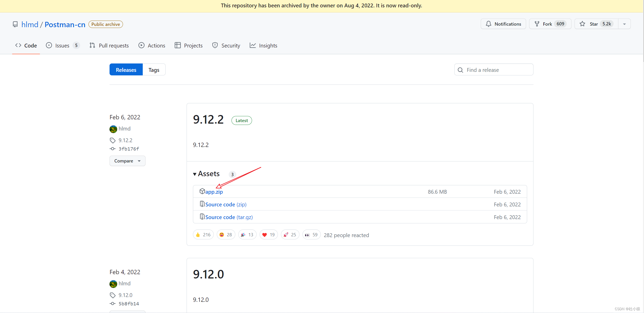The width and height of the screenshot is (644, 313).
Task: Click file icon beside Source code (tar.gz)
Action: pyautogui.click(x=202, y=217)
